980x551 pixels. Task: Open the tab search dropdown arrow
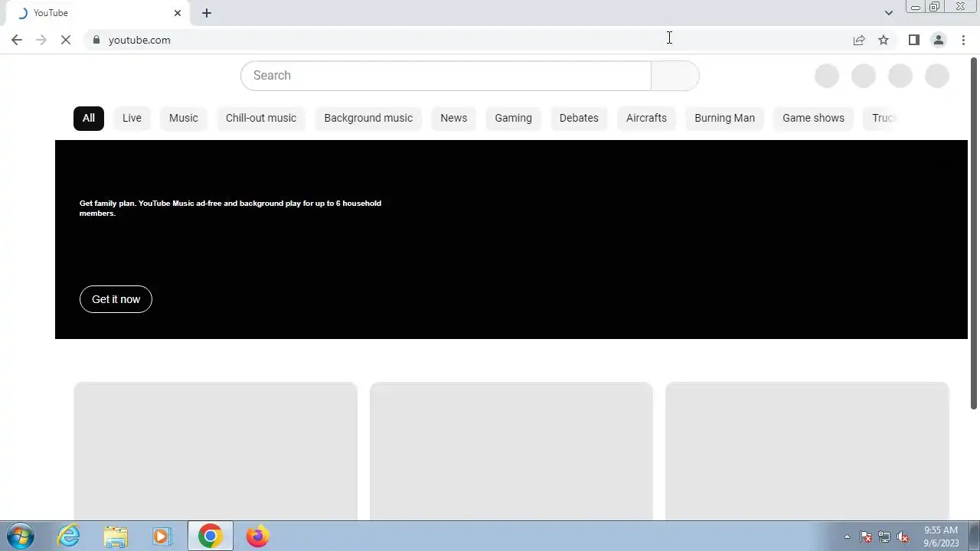tap(888, 13)
